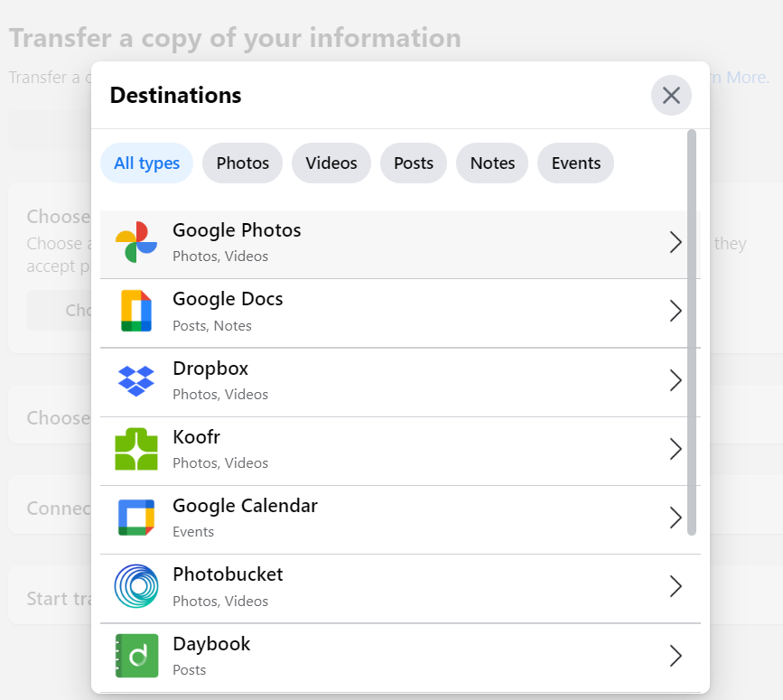The width and height of the screenshot is (783, 700).
Task: Click 'Photos, Videos' under Google Photos
Action: 220,257
